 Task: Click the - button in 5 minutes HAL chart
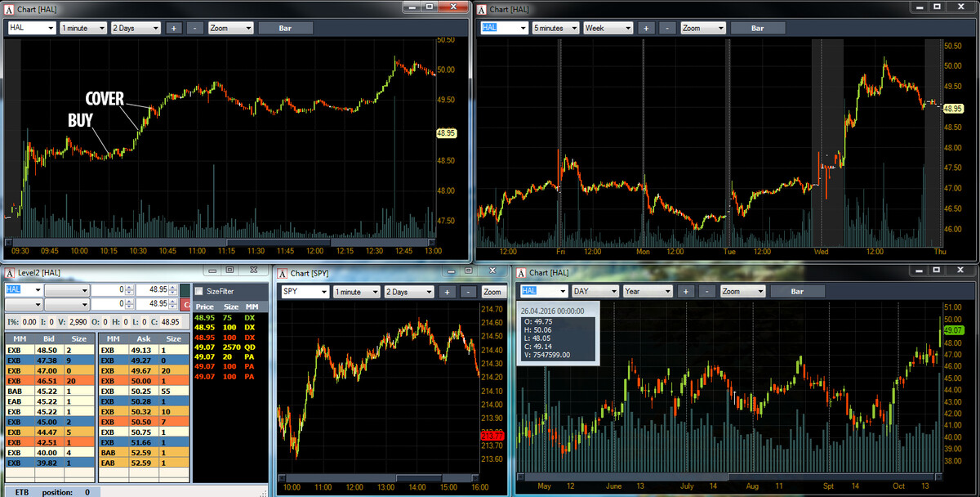point(667,28)
